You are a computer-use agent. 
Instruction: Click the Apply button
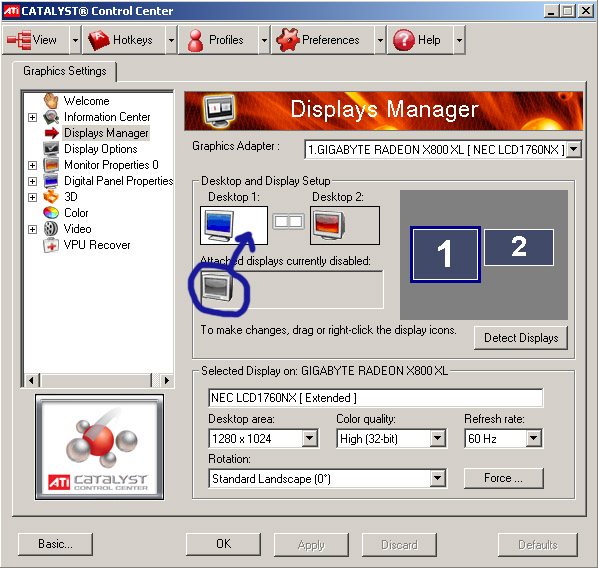coord(311,545)
